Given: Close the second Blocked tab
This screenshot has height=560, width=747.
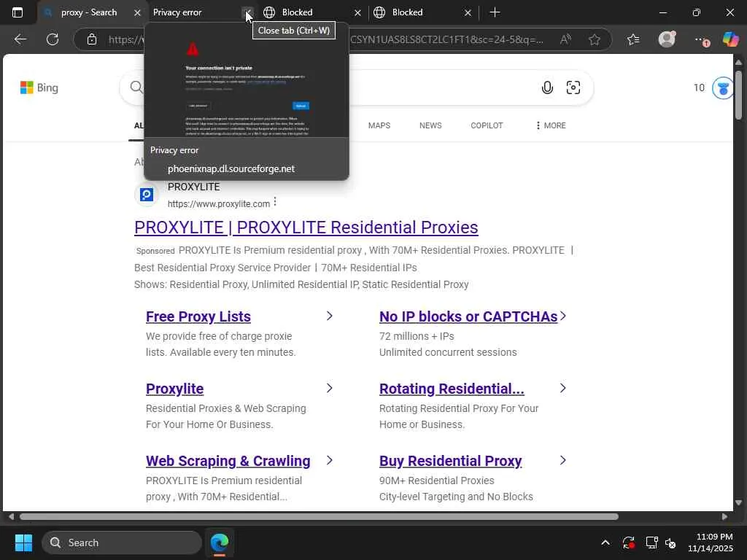Looking at the screenshot, I should click(x=468, y=13).
